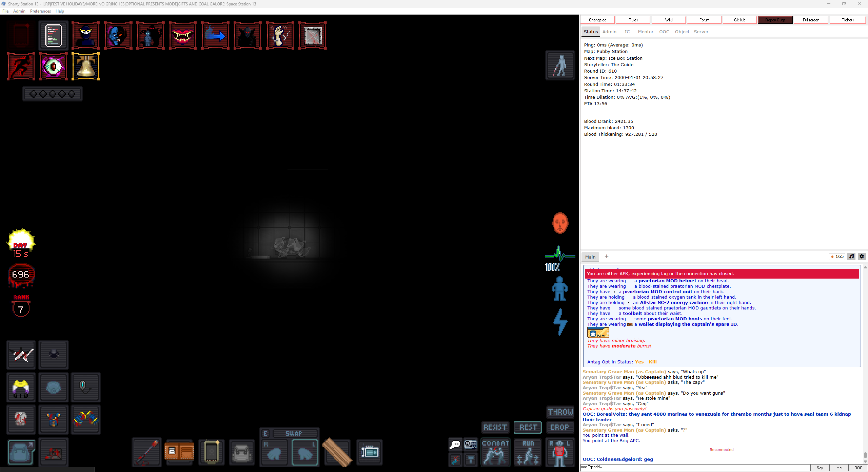Click the Wiki button

coord(669,20)
